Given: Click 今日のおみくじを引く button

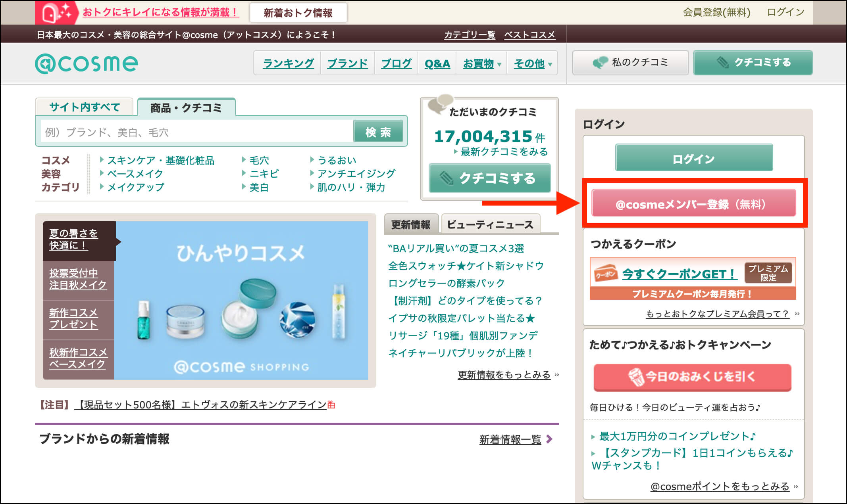Looking at the screenshot, I should coord(692,377).
